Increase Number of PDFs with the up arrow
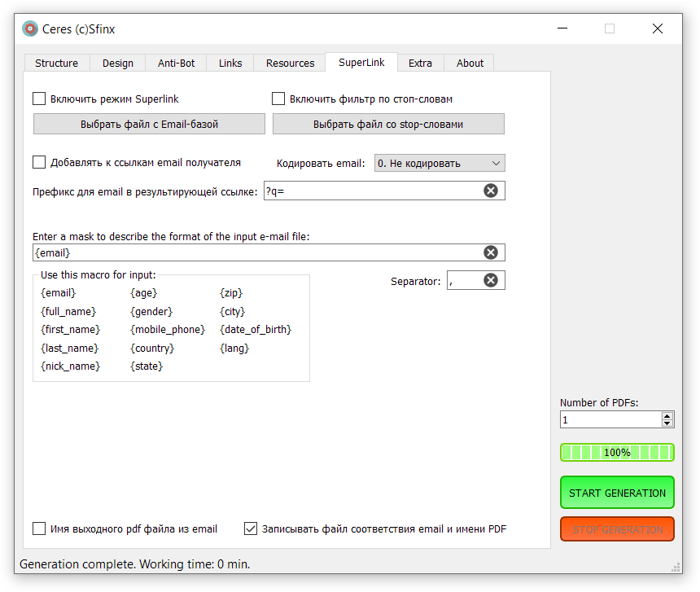The image size is (700, 592). pos(667,415)
